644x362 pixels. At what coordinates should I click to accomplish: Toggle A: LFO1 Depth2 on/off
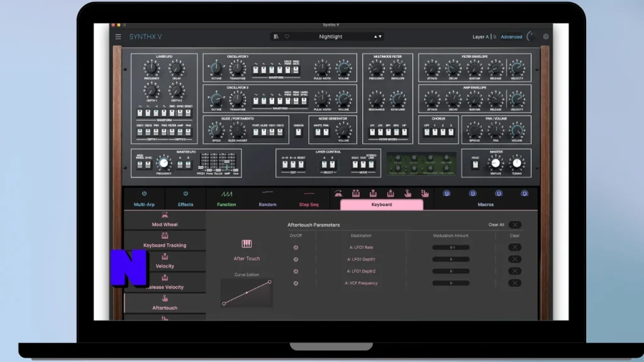click(x=296, y=271)
